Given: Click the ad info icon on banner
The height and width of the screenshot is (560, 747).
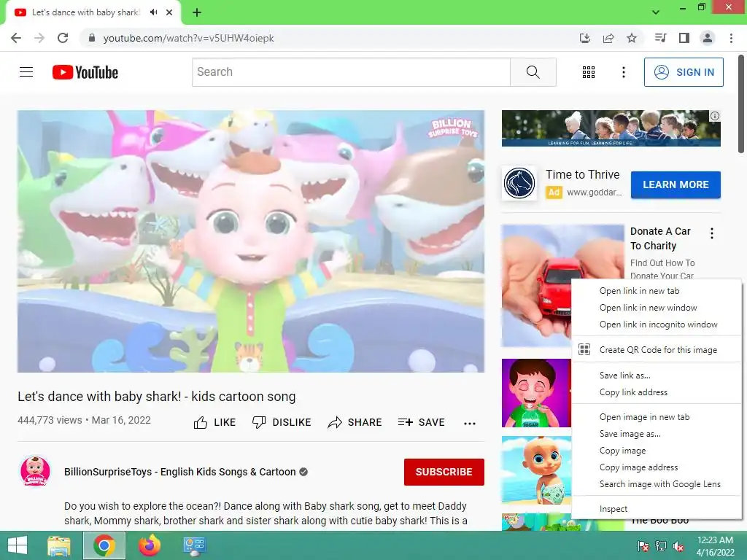Looking at the screenshot, I should (x=715, y=116).
